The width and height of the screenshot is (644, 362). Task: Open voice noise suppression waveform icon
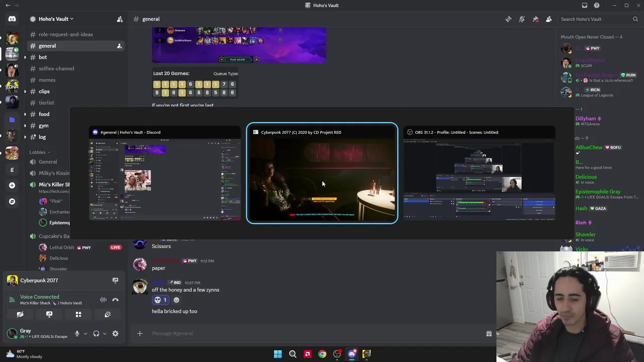pos(103,300)
